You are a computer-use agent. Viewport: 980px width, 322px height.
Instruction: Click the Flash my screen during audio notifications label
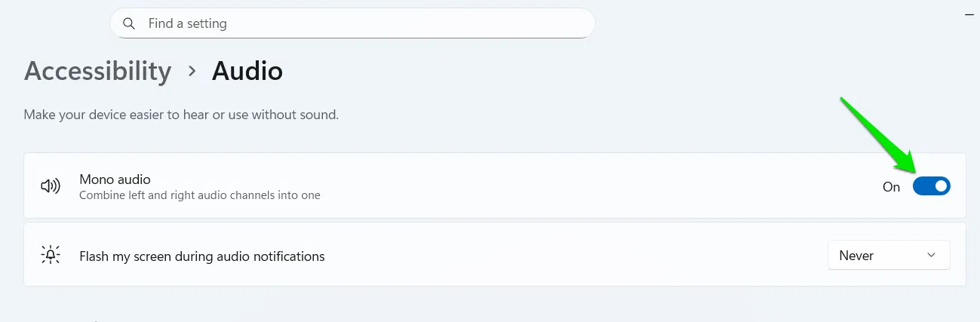[202, 256]
